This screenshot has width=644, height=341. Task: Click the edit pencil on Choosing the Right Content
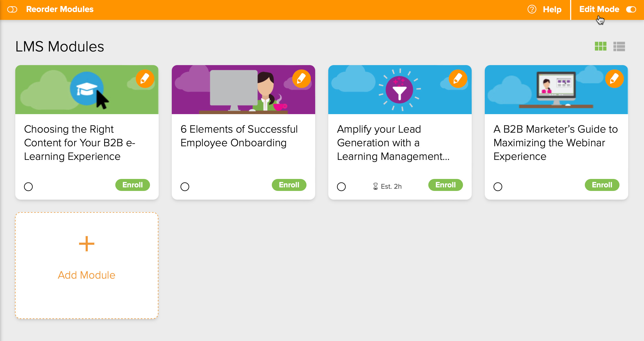pos(145,79)
